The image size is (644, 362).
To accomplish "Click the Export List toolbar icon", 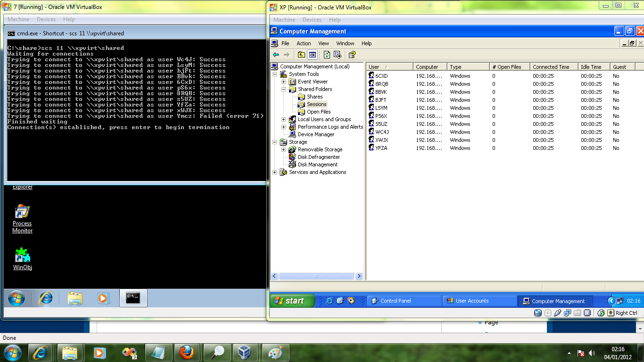I will click(x=337, y=54).
